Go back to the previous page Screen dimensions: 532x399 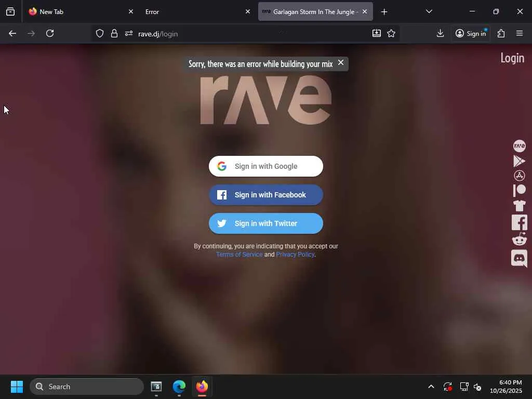coord(12,33)
